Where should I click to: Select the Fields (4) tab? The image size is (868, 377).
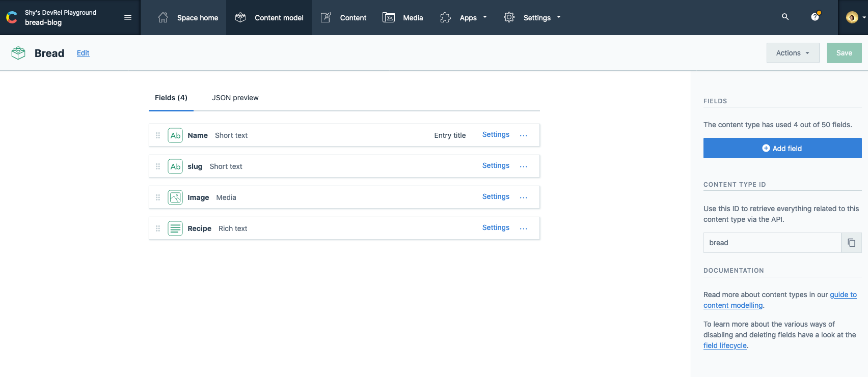tap(171, 98)
